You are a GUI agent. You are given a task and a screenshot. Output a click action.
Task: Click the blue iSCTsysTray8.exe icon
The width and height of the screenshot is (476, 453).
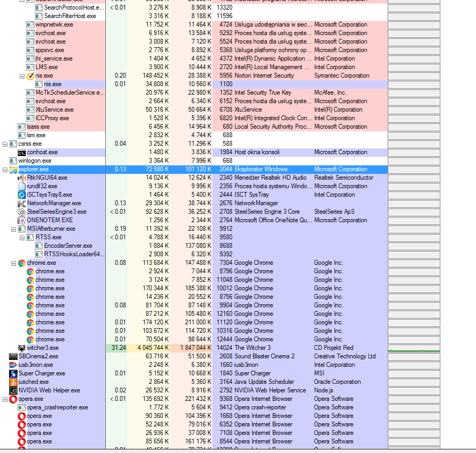[22, 195]
